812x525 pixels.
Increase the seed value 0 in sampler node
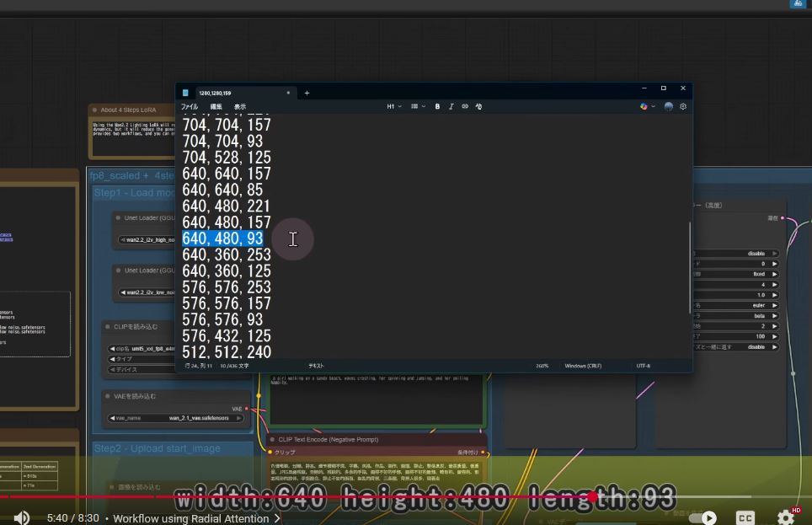click(x=775, y=264)
